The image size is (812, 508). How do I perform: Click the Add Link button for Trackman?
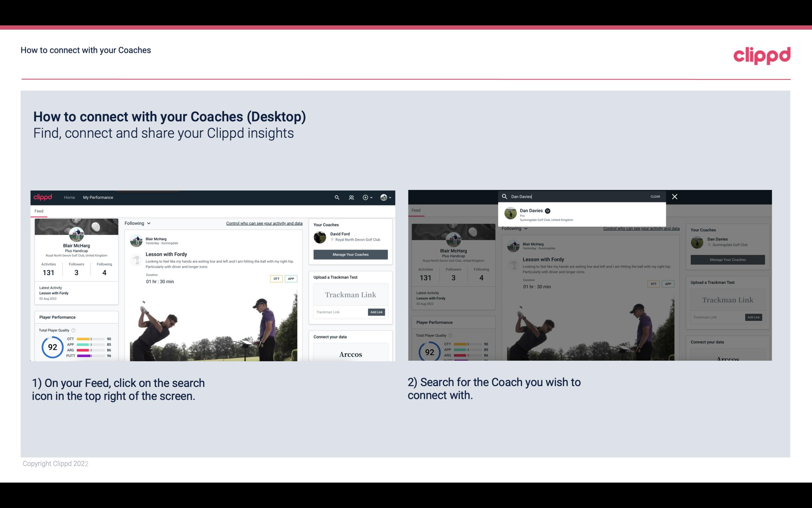click(x=377, y=312)
